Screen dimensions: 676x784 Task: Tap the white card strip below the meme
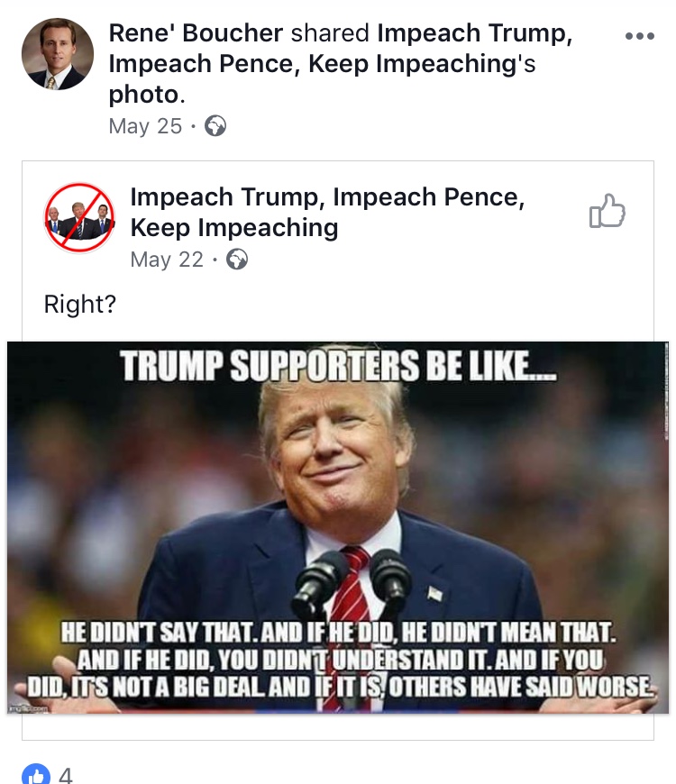(x=338, y=727)
